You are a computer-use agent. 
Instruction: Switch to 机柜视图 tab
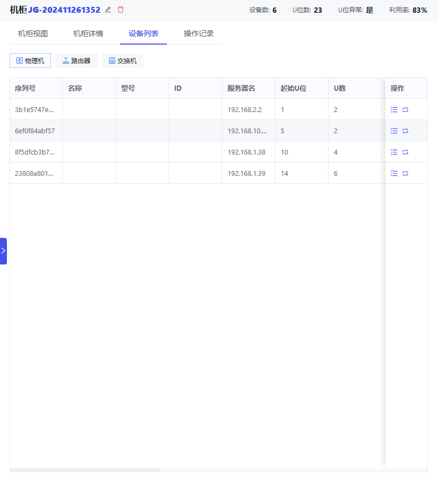33,33
